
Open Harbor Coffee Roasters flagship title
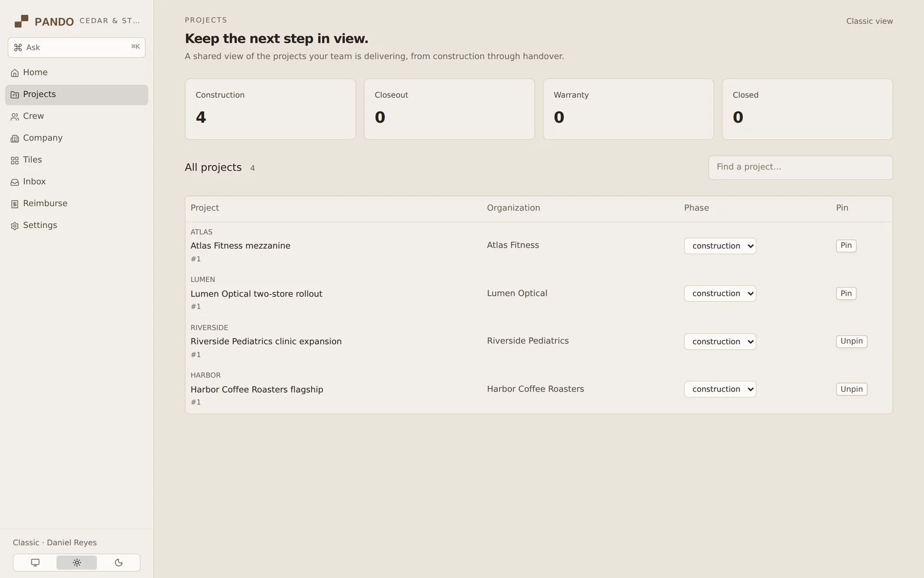coord(257,389)
